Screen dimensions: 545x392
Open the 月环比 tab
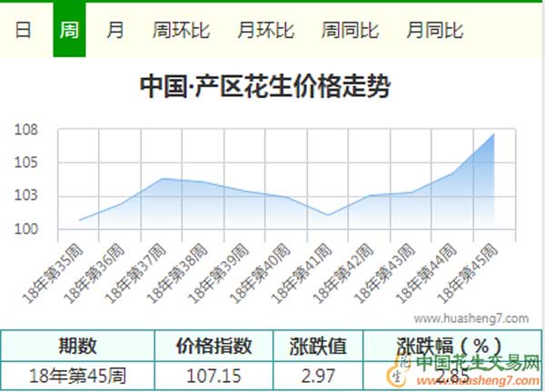pyautogui.click(x=265, y=30)
